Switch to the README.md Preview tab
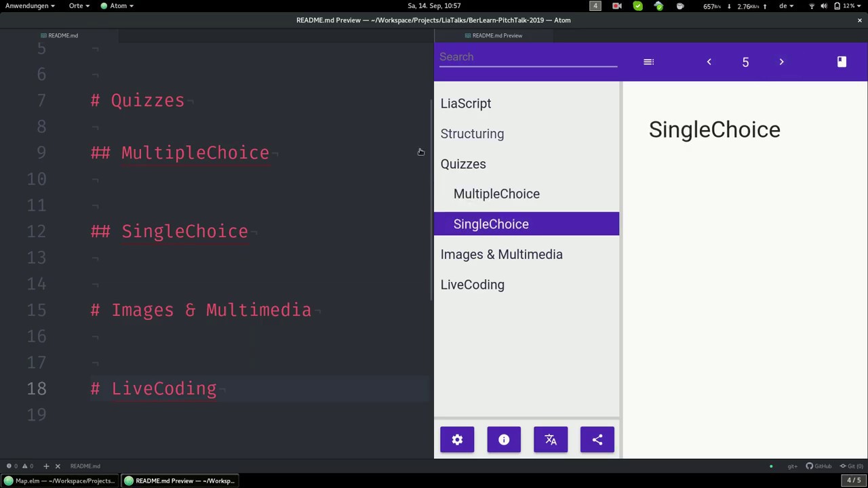868x488 pixels. click(x=493, y=35)
